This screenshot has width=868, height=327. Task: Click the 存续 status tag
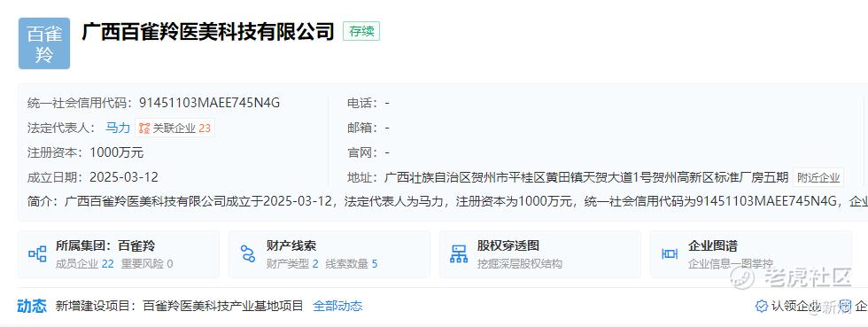361,32
